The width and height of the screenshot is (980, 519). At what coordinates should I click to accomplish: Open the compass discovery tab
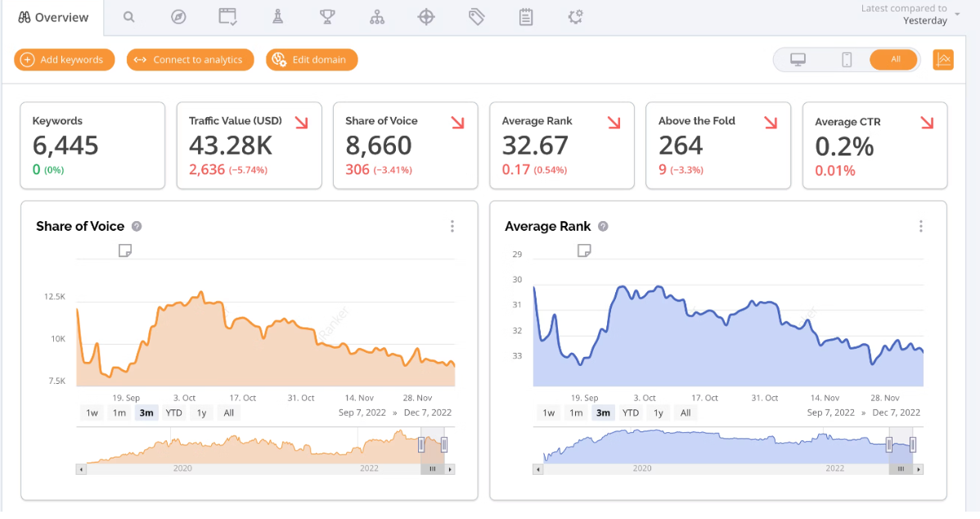coord(178,17)
